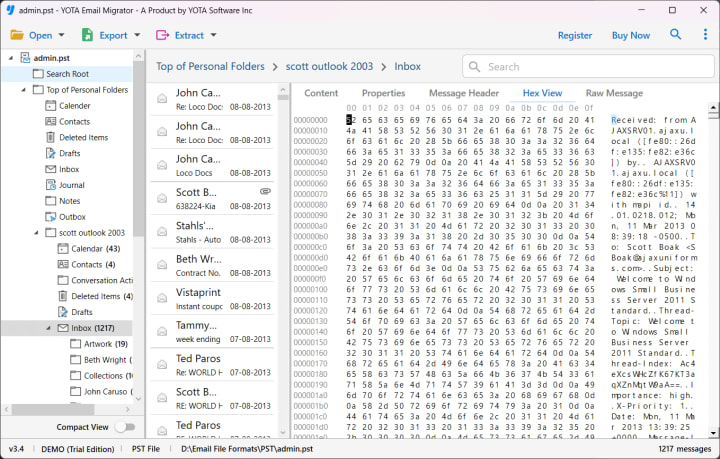
Task: Select the Conversation Action folder icon
Action: tap(63, 280)
